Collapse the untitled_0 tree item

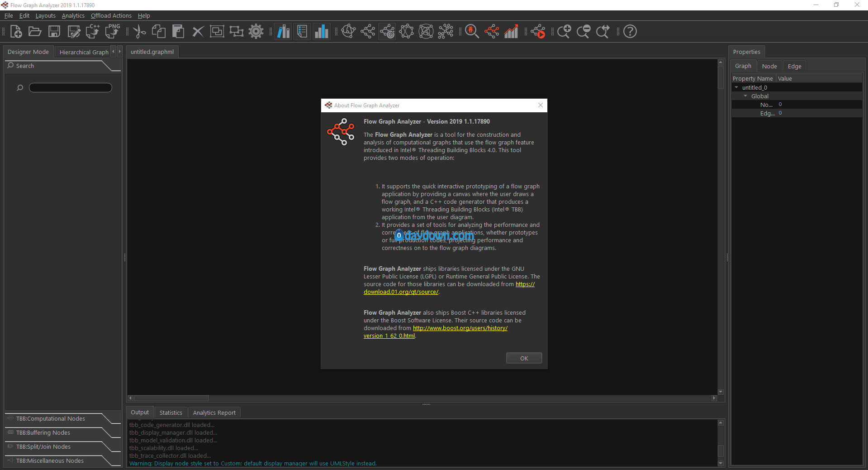point(736,87)
